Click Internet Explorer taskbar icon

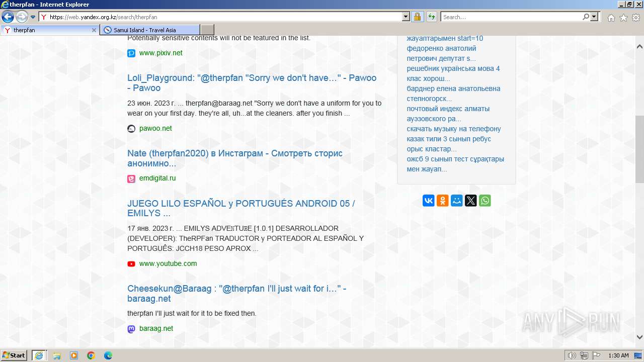point(39,355)
